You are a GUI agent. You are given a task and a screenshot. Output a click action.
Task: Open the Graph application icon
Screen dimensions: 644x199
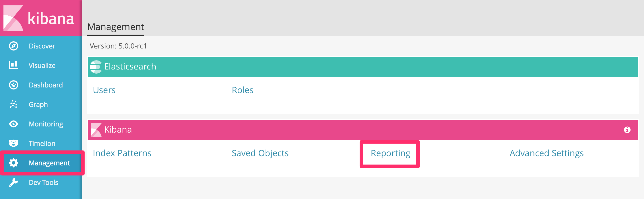[x=14, y=104]
